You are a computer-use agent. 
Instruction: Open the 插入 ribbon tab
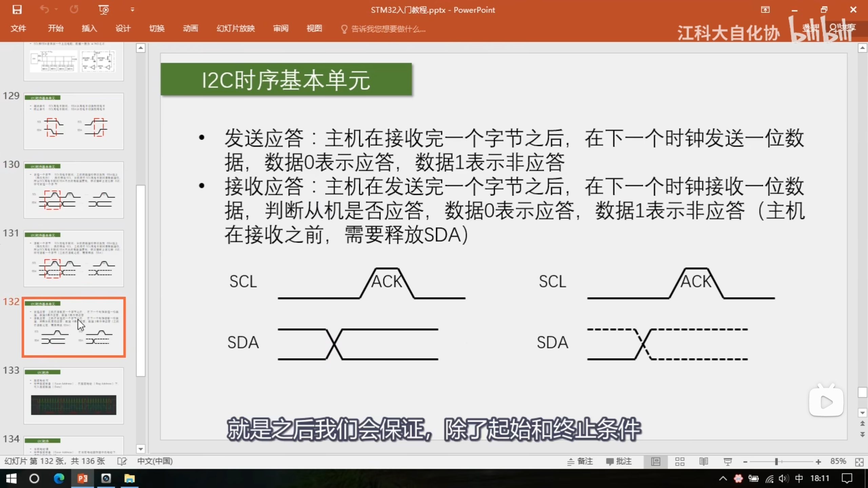point(89,28)
